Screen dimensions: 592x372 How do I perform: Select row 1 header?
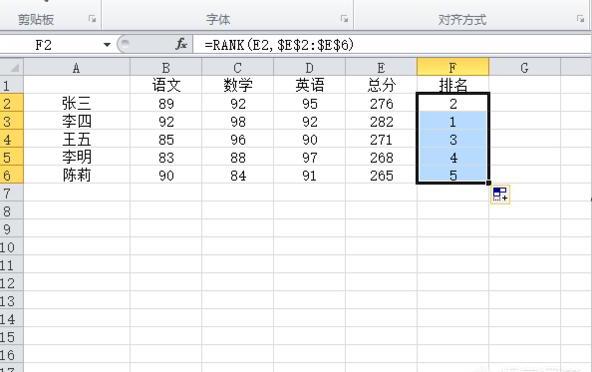[x=11, y=85]
